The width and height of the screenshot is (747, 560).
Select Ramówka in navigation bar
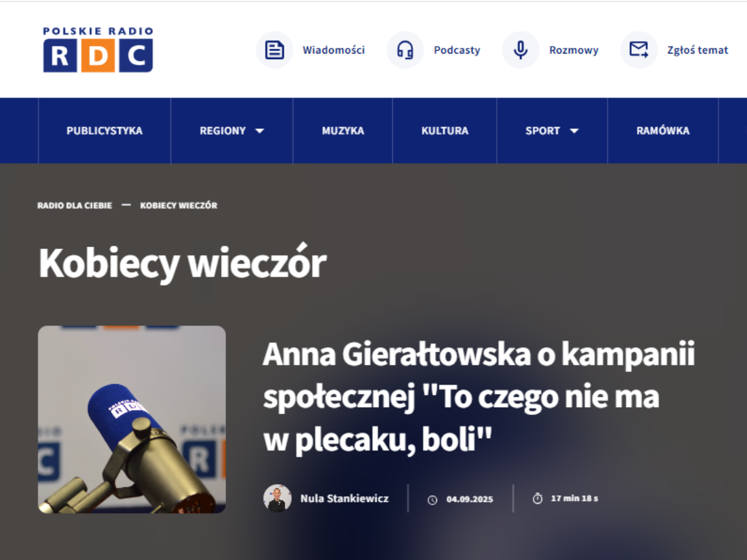(x=663, y=131)
